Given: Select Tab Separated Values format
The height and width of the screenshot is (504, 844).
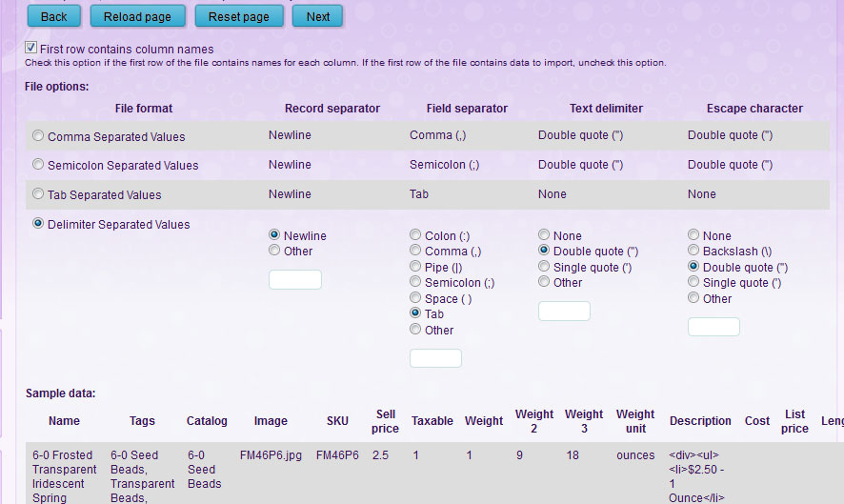Looking at the screenshot, I should click(x=38, y=194).
